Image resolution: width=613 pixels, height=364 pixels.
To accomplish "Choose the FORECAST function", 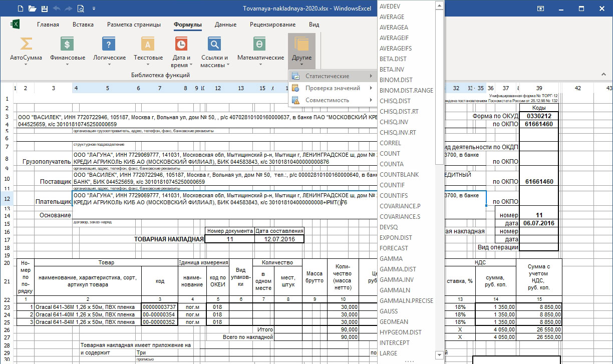I will click(394, 248).
